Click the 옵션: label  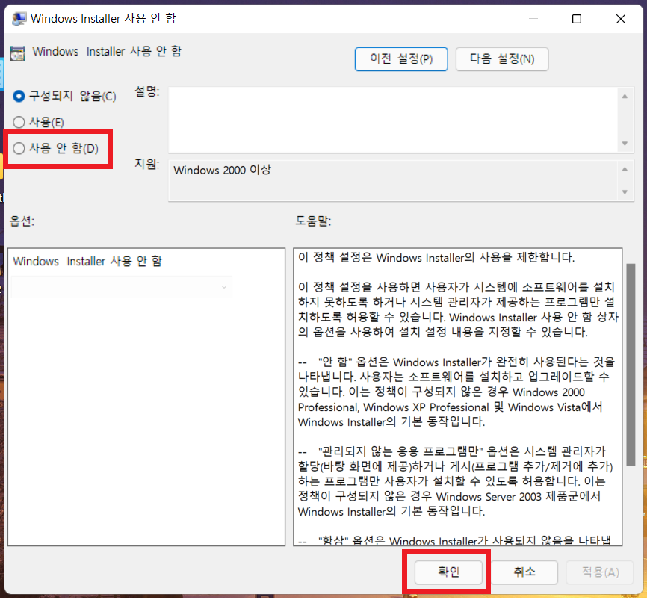[x=22, y=221]
